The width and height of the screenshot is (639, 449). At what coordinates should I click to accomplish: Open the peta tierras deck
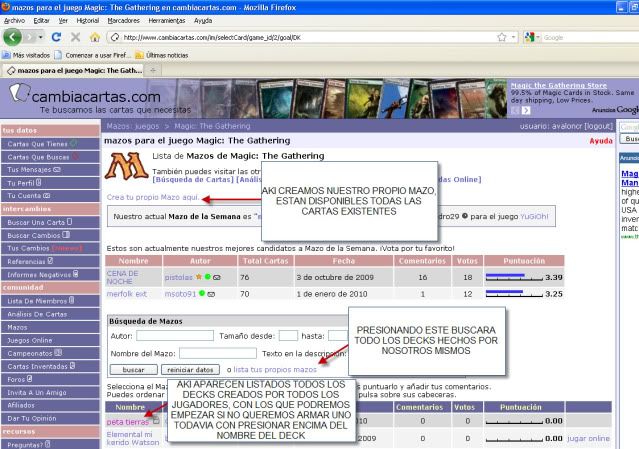click(128, 422)
